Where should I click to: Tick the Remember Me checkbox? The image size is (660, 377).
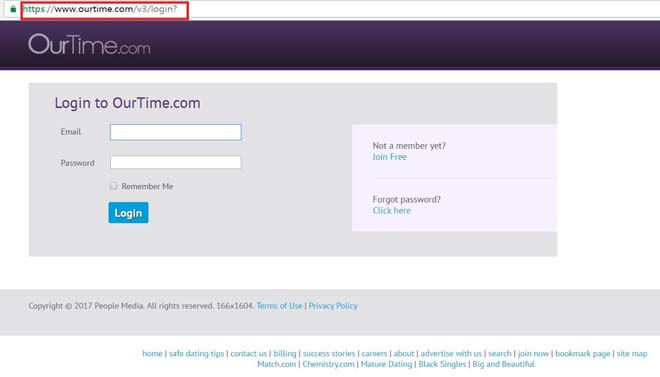click(x=113, y=186)
